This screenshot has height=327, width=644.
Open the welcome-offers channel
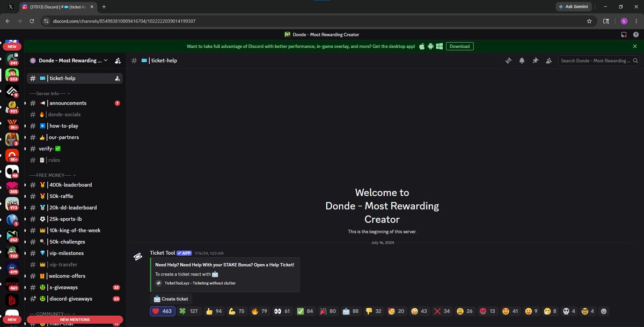pyautogui.click(x=75, y=276)
